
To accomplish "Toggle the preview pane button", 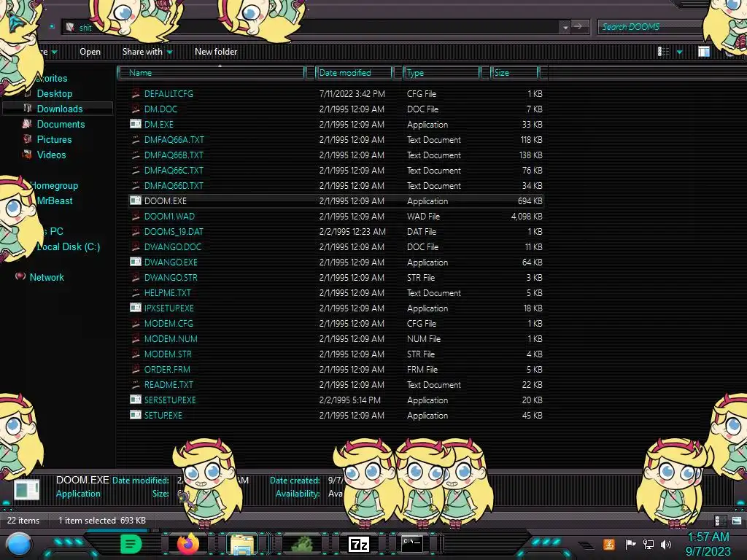I will (x=704, y=52).
